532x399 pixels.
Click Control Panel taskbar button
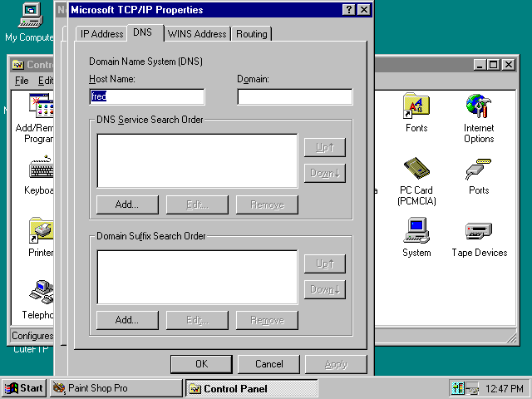[x=251, y=388]
